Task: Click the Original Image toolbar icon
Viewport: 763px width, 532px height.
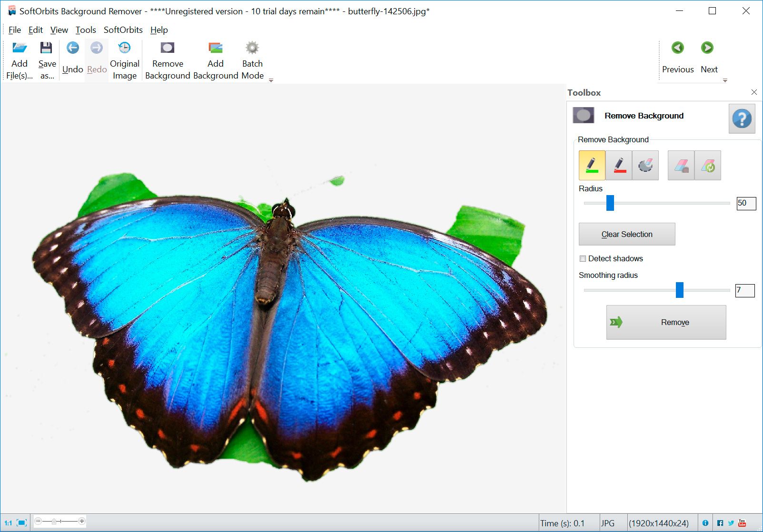Action: pyautogui.click(x=124, y=57)
